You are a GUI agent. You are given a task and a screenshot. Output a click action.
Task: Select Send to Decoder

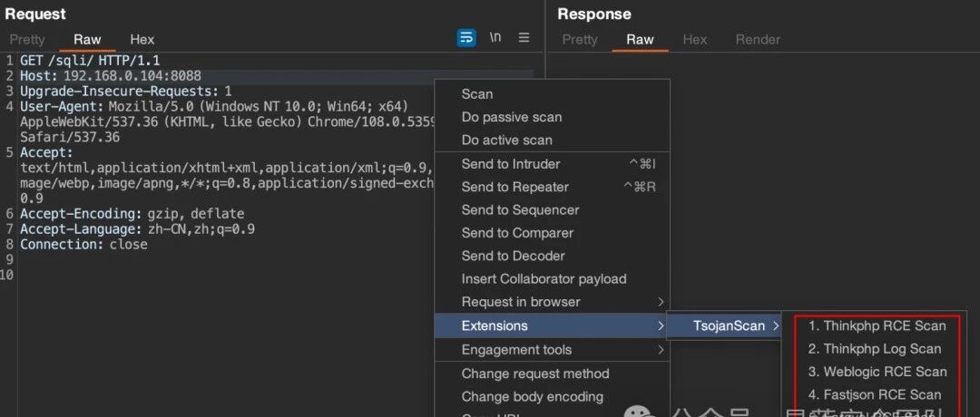pos(552,256)
